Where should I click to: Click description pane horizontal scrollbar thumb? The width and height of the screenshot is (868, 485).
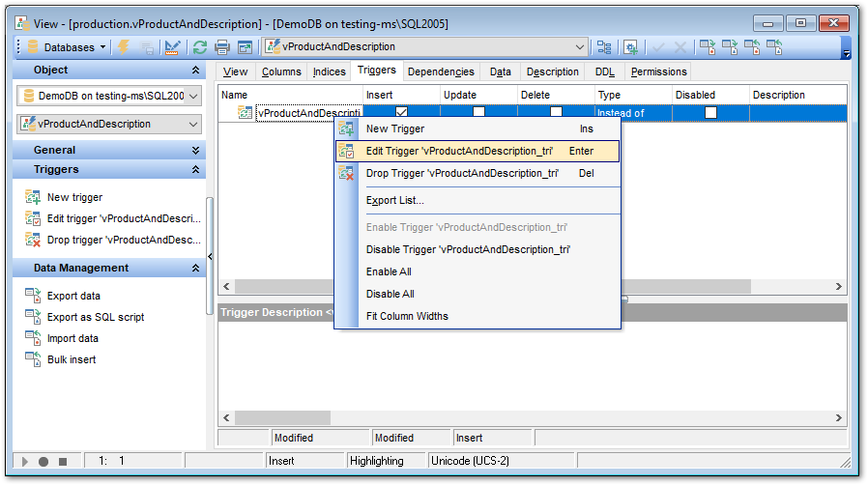tap(282, 417)
